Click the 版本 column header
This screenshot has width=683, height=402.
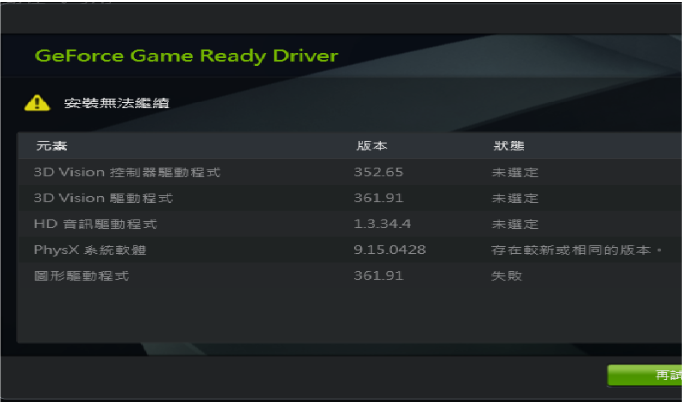pos(372,146)
